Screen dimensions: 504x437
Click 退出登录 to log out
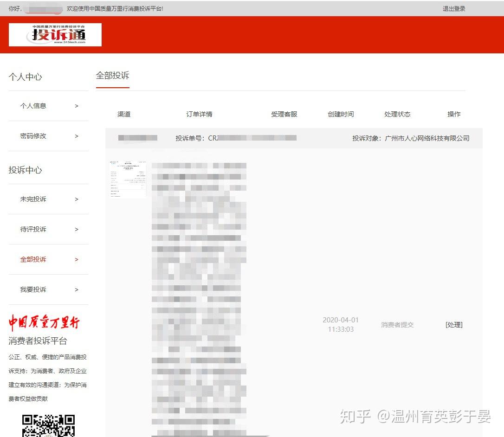click(453, 8)
